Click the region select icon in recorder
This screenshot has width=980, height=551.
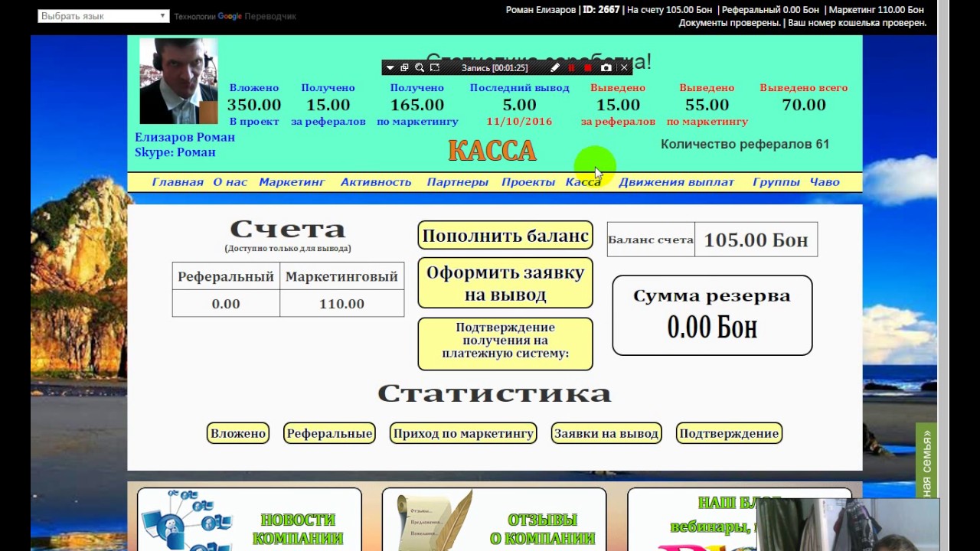pyautogui.click(x=435, y=68)
